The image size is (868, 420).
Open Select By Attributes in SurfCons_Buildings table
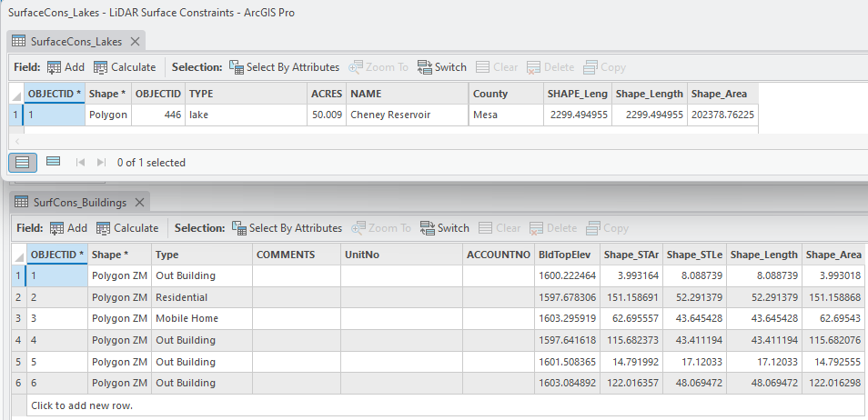287,228
